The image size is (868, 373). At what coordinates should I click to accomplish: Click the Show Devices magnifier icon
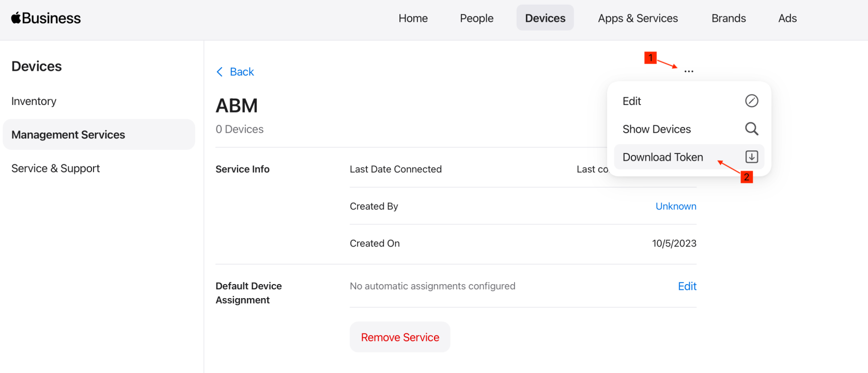752,129
